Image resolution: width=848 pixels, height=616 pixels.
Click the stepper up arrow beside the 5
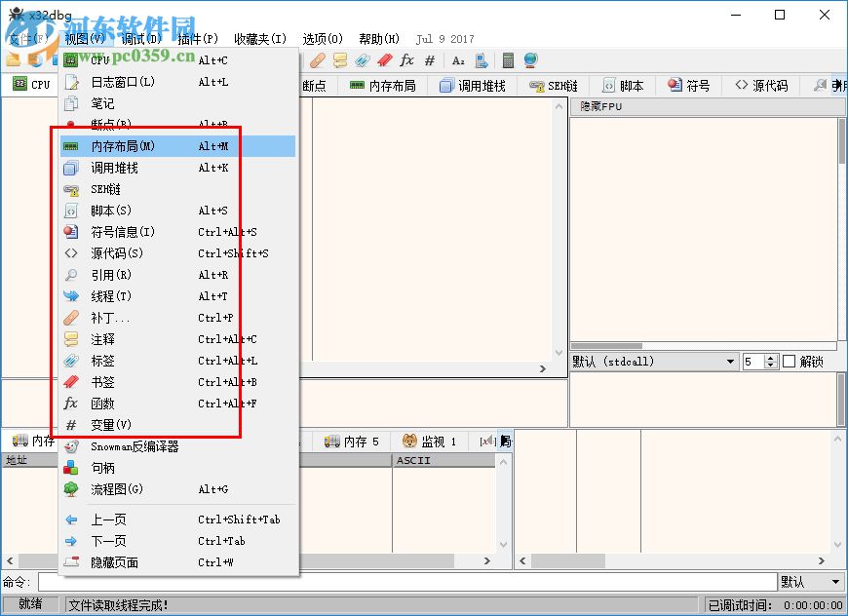pos(768,357)
